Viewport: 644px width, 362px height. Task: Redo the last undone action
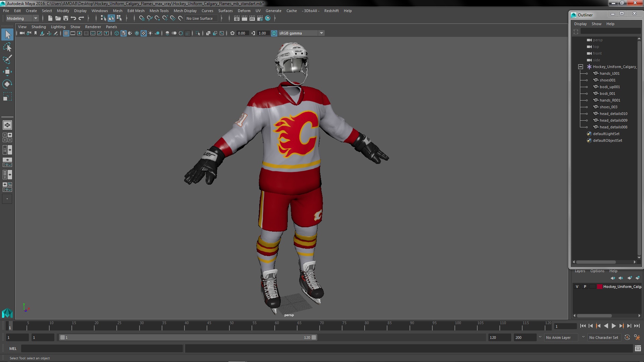81,18
